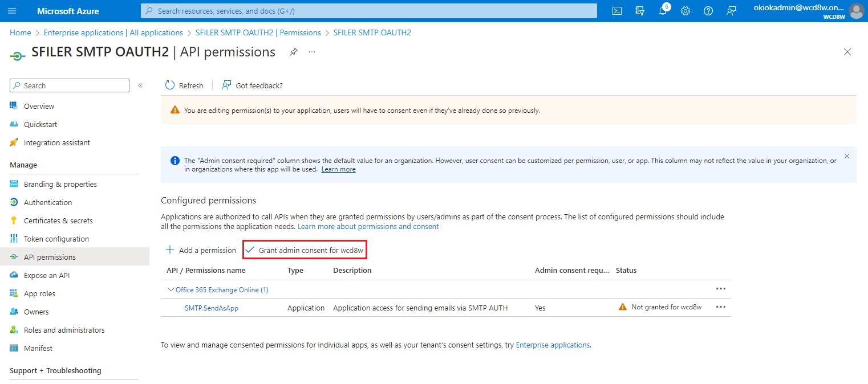
Task: Open Learn more about permissions and consent
Action: point(368,226)
